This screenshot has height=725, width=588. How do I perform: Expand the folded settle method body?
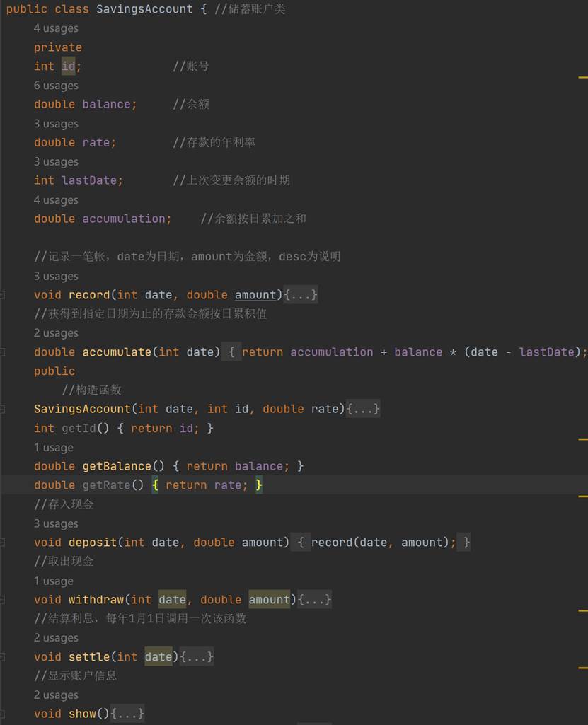tap(197, 656)
